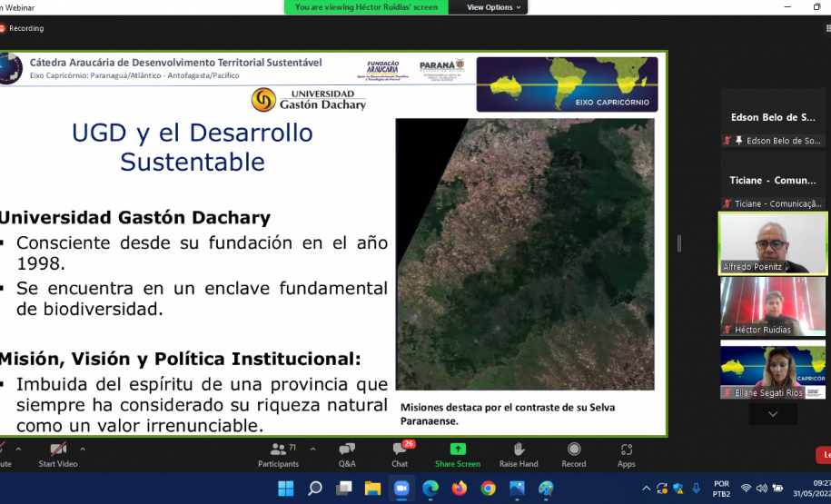The height and width of the screenshot is (504, 831).
Task: Open Google Chrome from the taskbar
Action: (488, 489)
